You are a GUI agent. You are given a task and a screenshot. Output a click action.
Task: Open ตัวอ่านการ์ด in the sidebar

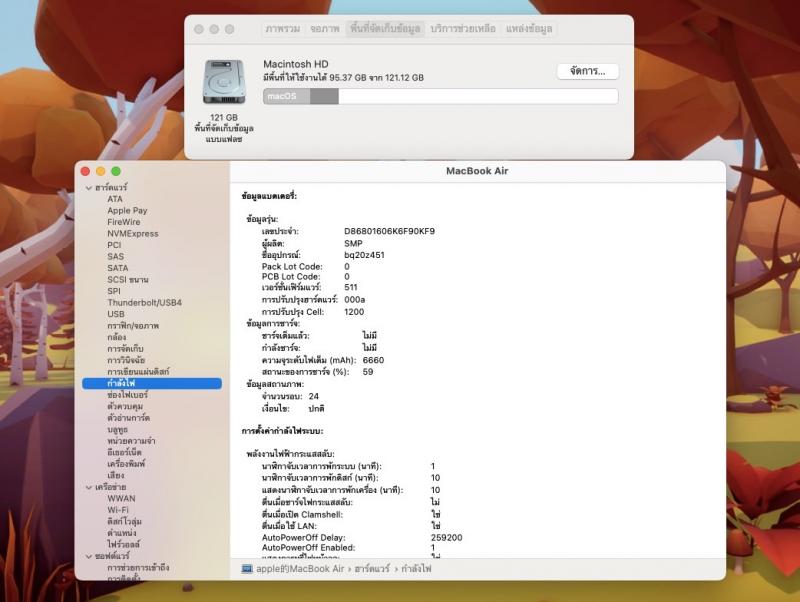tap(129, 418)
